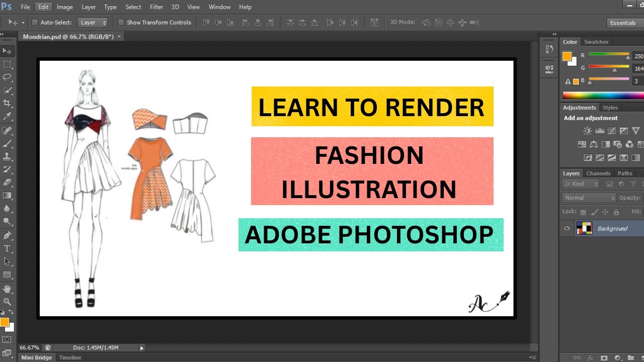Switch to the Styles tab

coord(610,108)
